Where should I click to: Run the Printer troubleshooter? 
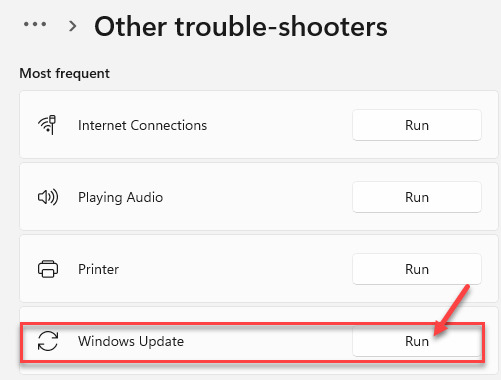pos(417,269)
